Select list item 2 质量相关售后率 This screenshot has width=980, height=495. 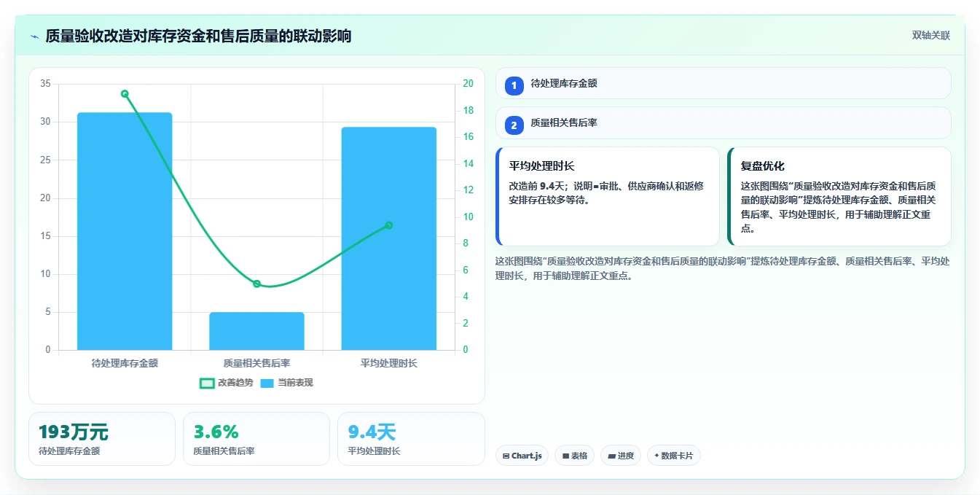point(723,123)
